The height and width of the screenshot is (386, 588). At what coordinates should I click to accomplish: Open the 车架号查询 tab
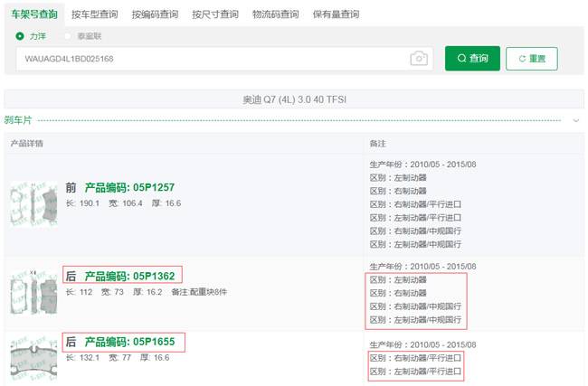pyautogui.click(x=34, y=14)
